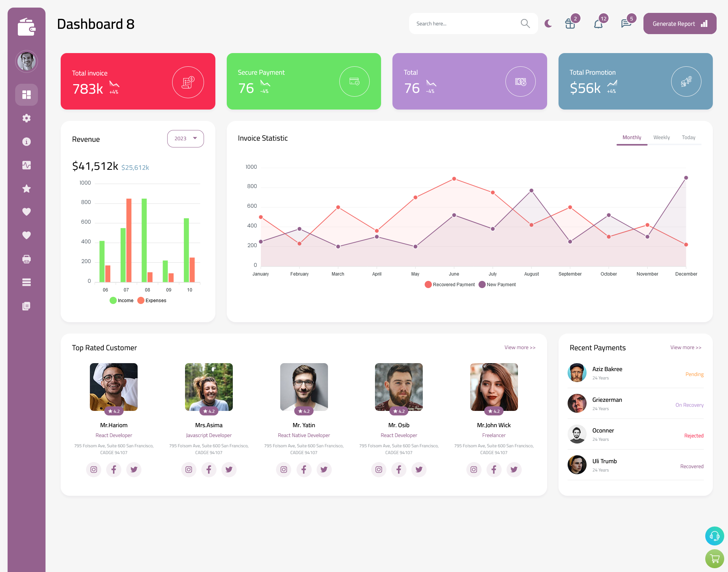Click the Generate Report button icon

[x=705, y=24]
